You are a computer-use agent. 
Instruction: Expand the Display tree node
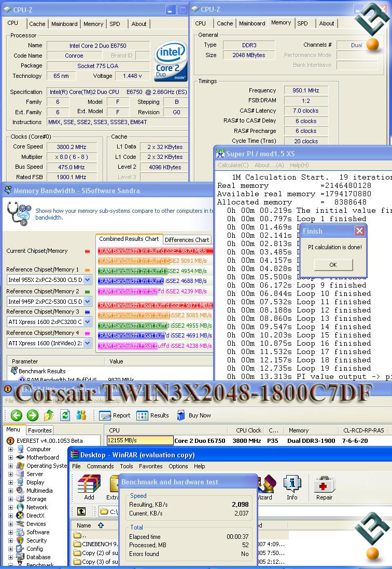(10, 483)
